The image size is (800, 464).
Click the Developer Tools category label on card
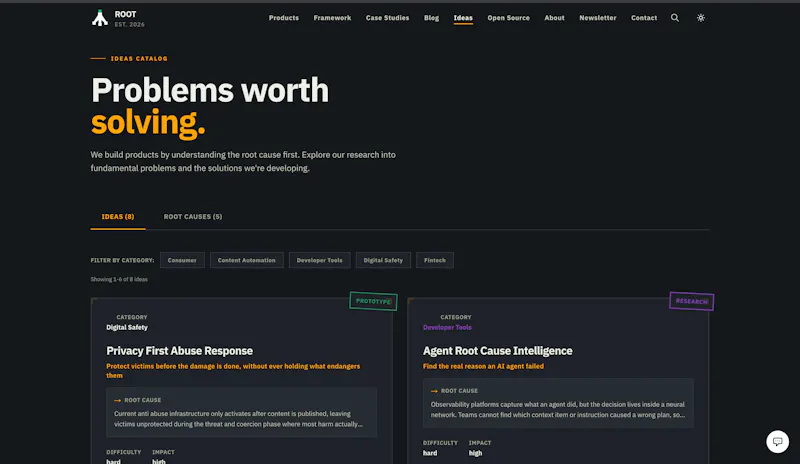447,328
